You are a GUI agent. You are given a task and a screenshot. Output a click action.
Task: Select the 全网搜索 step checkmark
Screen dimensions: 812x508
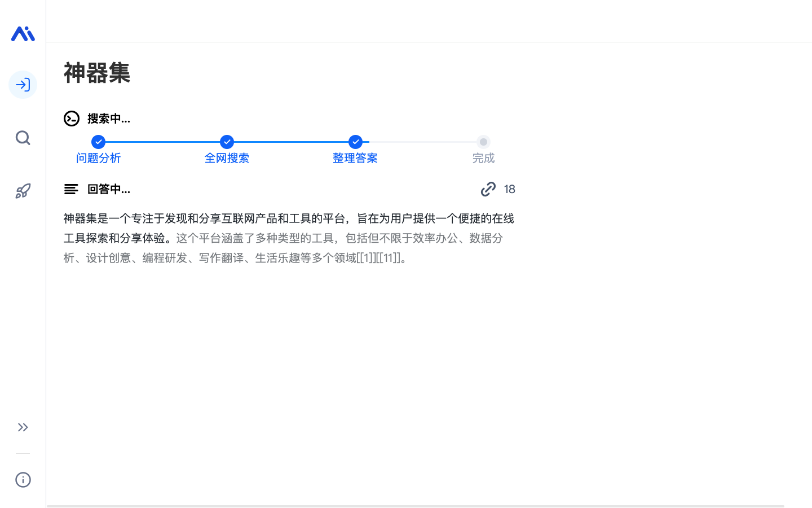(227, 142)
